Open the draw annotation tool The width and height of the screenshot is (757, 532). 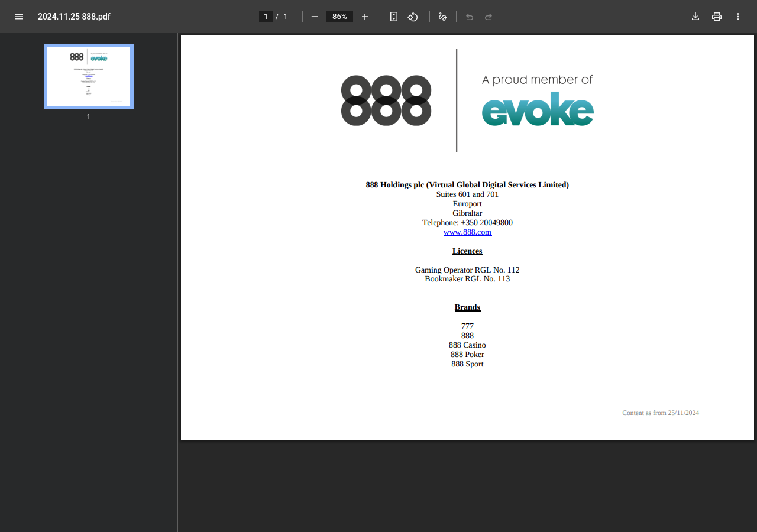(x=442, y=17)
